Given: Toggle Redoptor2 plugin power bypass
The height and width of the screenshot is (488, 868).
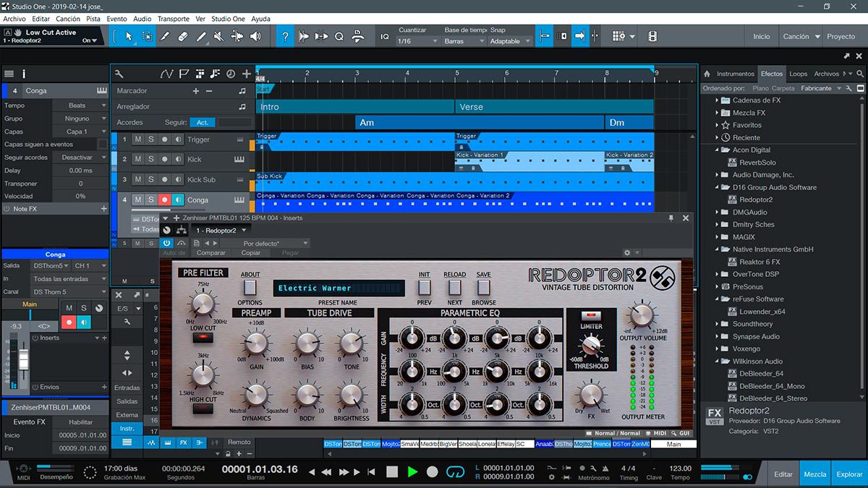Looking at the screenshot, I should (166, 243).
